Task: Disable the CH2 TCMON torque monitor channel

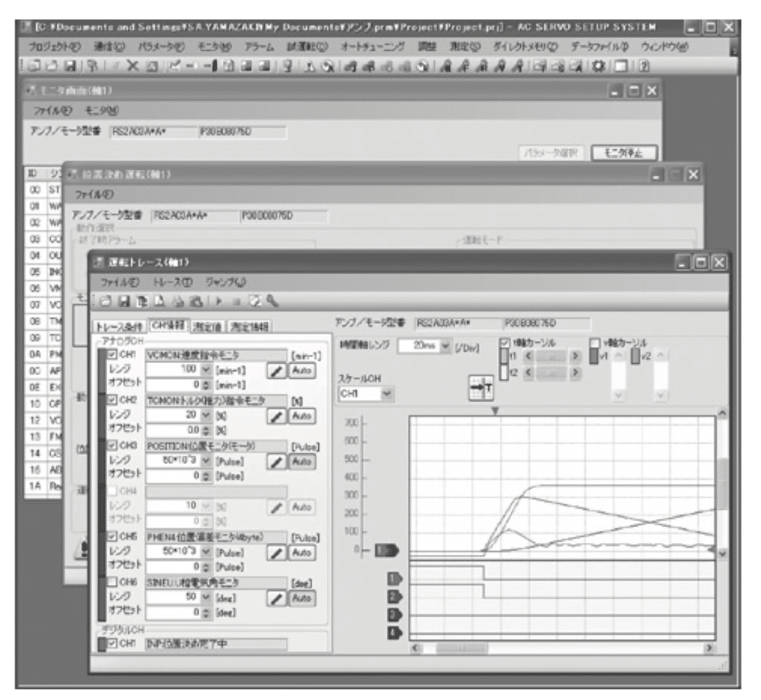Action: pos(112,400)
